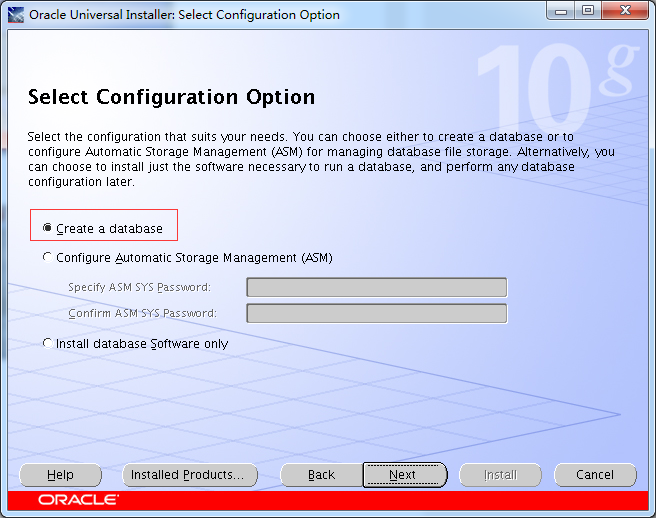656x518 pixels.
Task: Click the Specify ASM SYS Password field
Action: coord(377,287)
